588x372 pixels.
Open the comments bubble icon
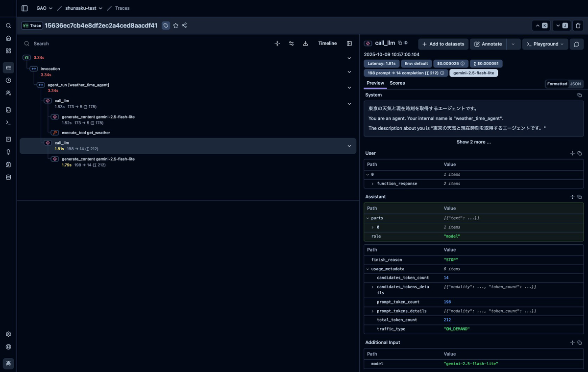click(x=577, y=44)
